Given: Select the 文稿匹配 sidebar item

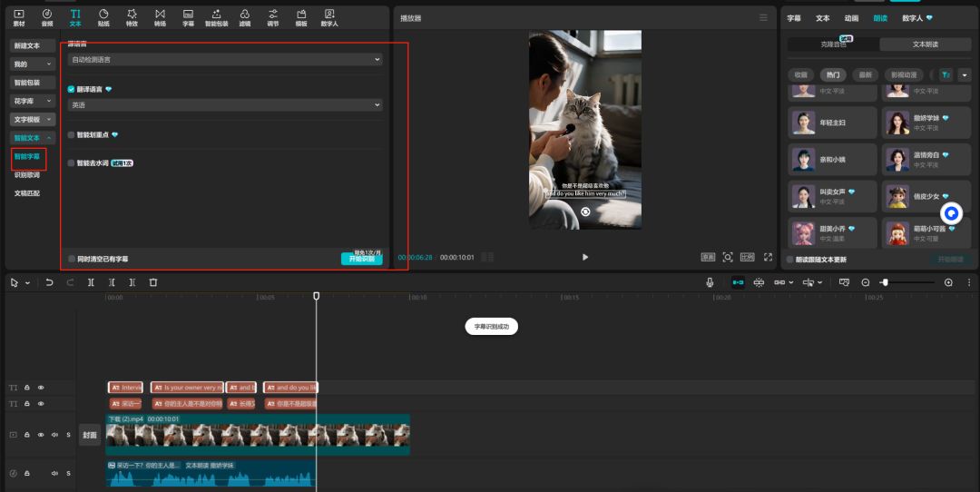Looking at the screenshot, I should (x=27, y=193).
